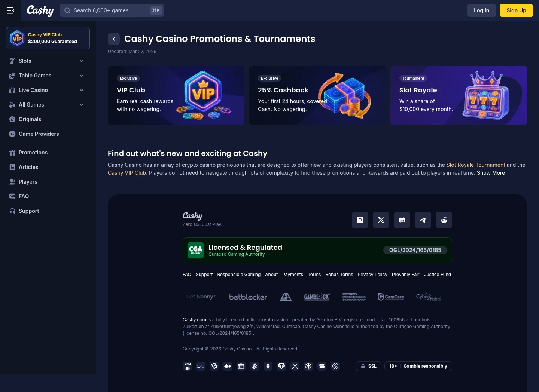The height and width of the screenshot is (392, 539).
Task: Open Game Providers in the sidebar
Action: 48,134
